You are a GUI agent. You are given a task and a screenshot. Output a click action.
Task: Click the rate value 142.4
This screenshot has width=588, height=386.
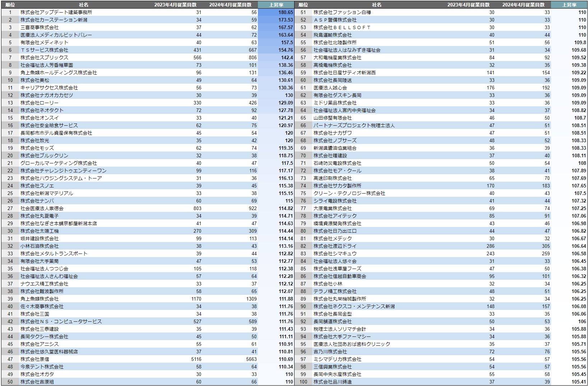(287, 57)
